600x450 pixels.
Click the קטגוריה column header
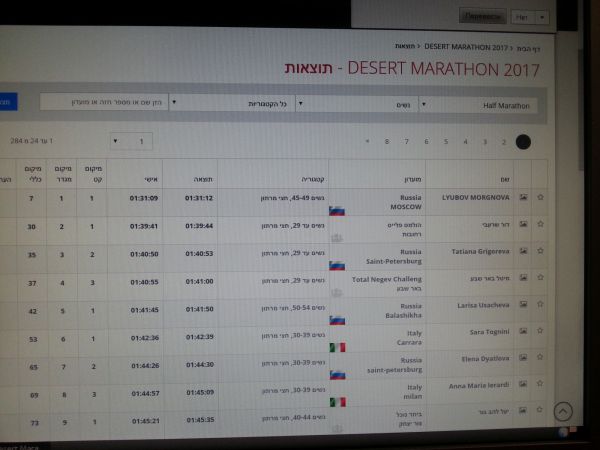[x=313, y=179]
